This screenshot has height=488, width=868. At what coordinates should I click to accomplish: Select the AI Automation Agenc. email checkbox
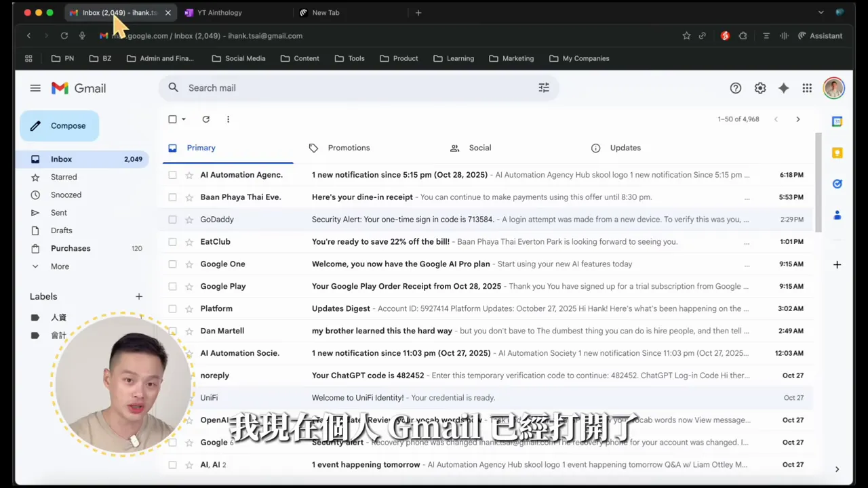pyautogui.click(x=172, y=175)
